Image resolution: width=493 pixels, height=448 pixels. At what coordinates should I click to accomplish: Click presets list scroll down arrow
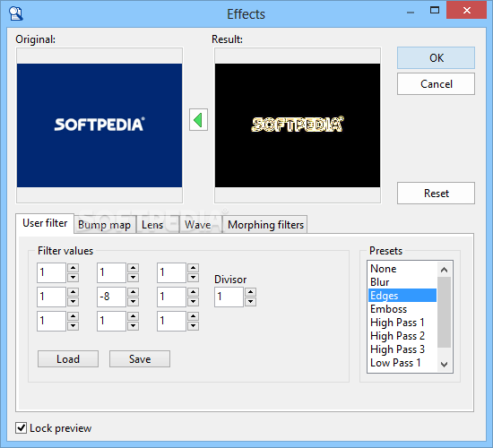[x=445, y=365]
